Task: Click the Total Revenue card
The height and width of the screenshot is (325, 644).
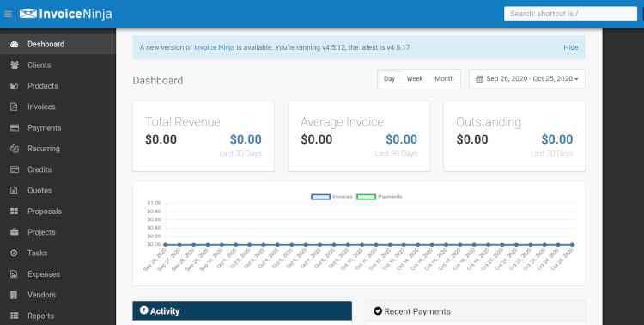Action: click(x=204, y=136)
